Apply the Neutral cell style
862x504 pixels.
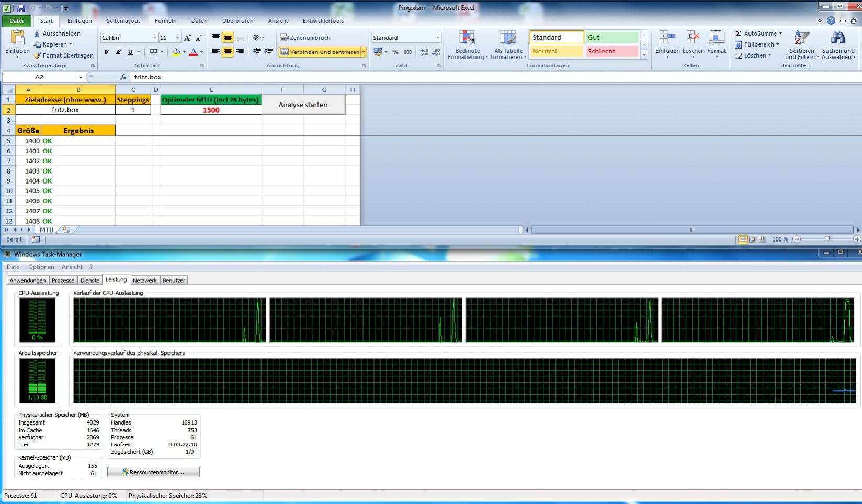pyautogui.click(x=557, y=51)
